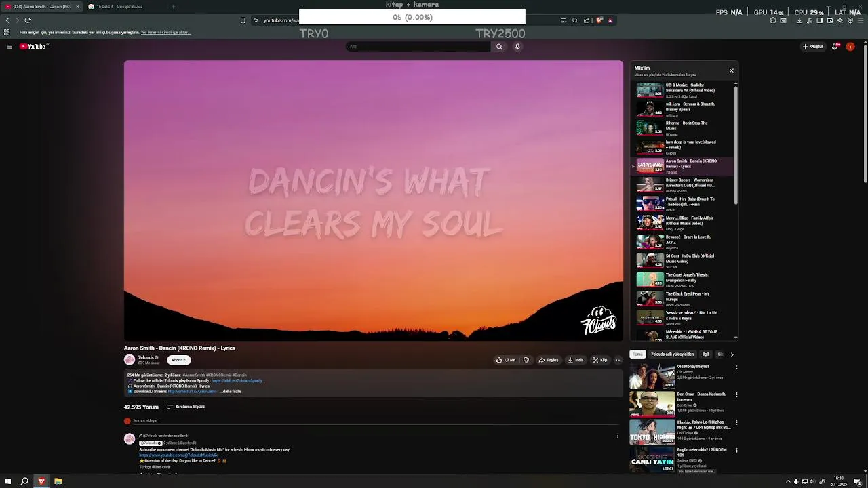The image size is (868, 488).
Task: Switch to the Aaron Smith - Dancin tab
Action: coord(41,7)
